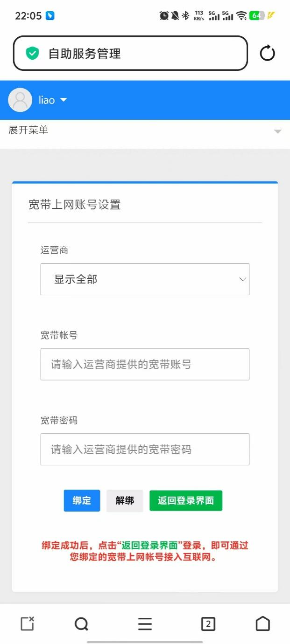Tap the close-tab icon in bottom bar
This screenshot has height=644, width=290.
(28, 623)
